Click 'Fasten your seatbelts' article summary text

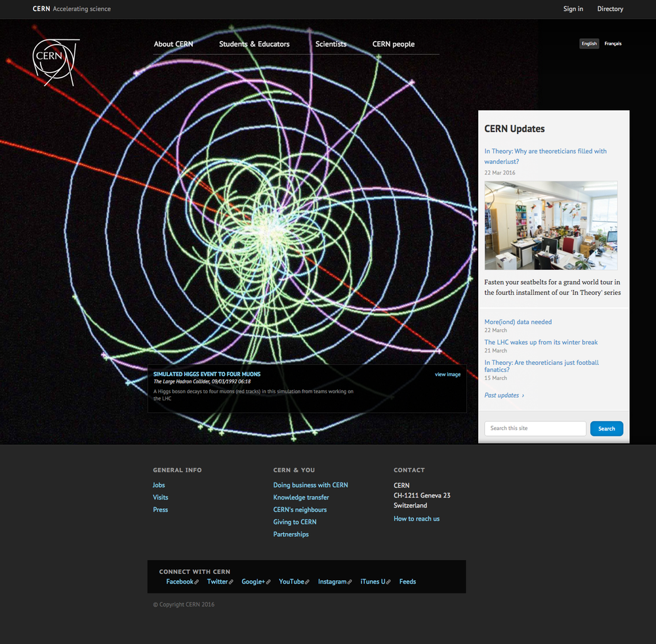click(x=552, y=288)
